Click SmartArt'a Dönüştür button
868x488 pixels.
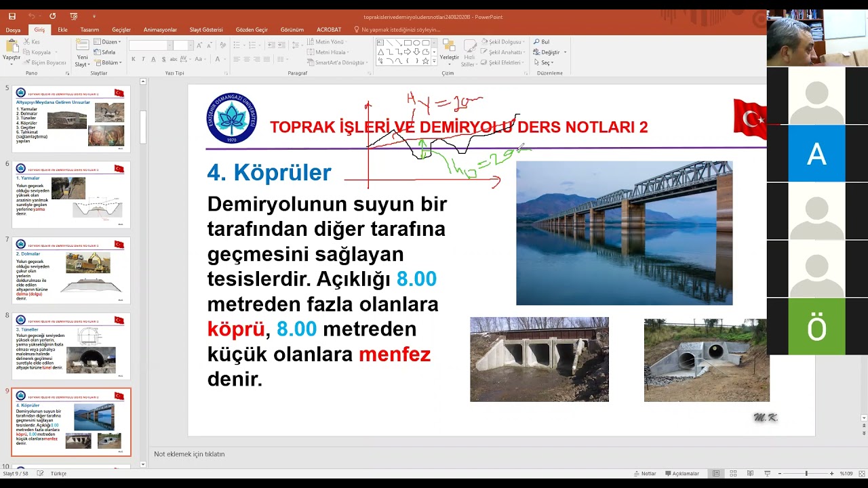tap(337, 62)
